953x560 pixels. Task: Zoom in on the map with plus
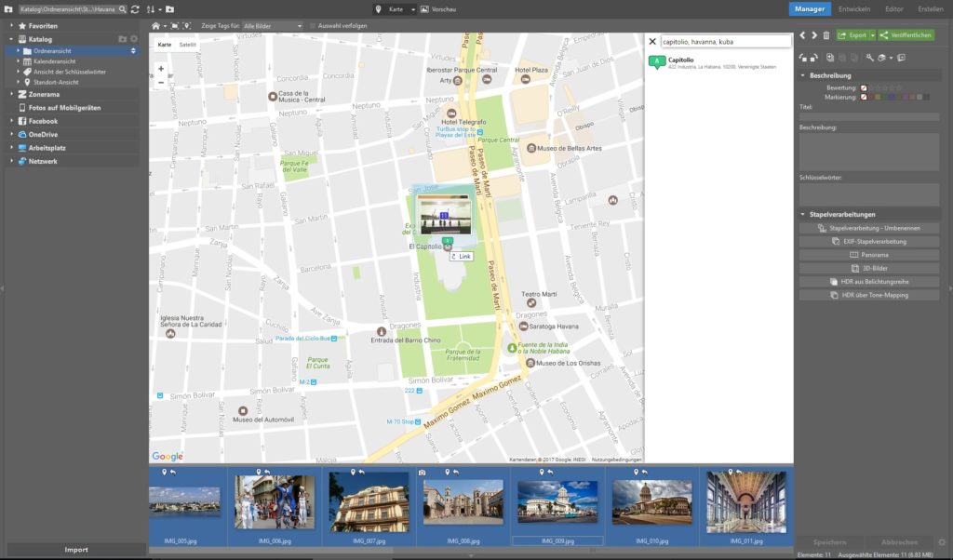click(161, 69)
